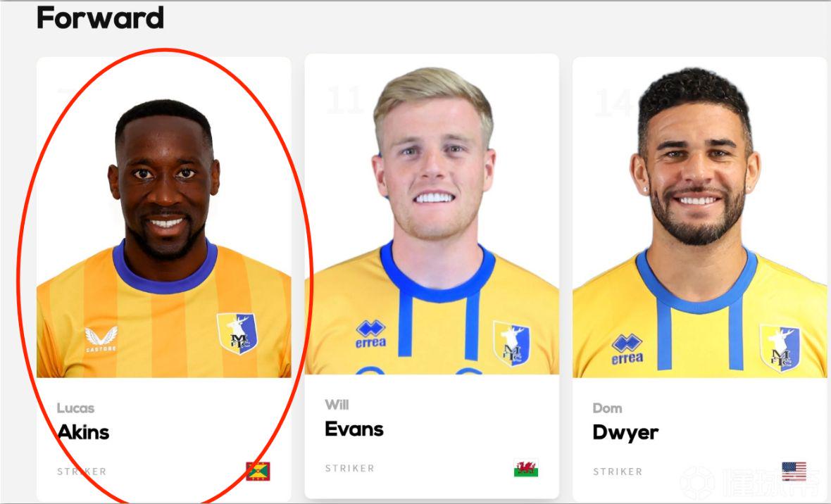Click the Castore logo on first shirt

pos(101,339)
